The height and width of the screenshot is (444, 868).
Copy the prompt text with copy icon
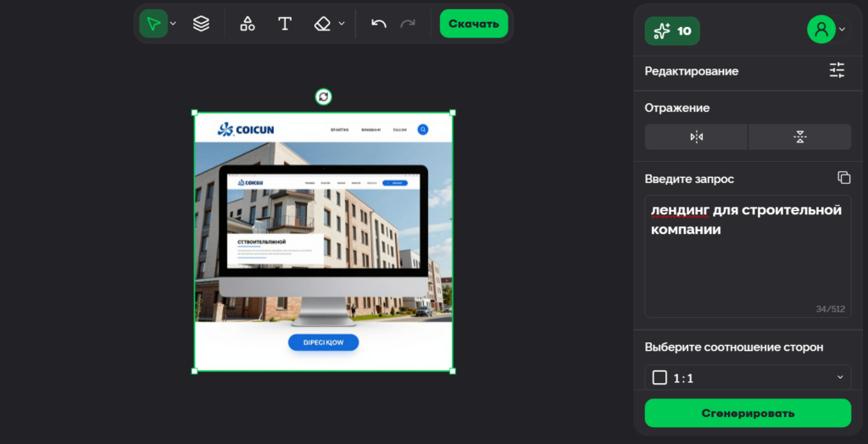tap(843, 178)
